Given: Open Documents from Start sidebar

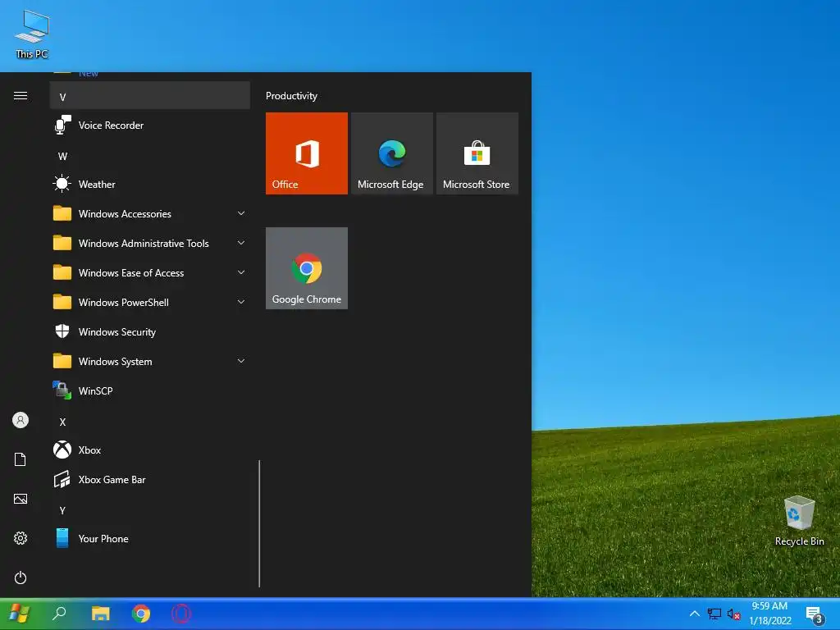Looking at the screenshot, I should tap(21, 459).
